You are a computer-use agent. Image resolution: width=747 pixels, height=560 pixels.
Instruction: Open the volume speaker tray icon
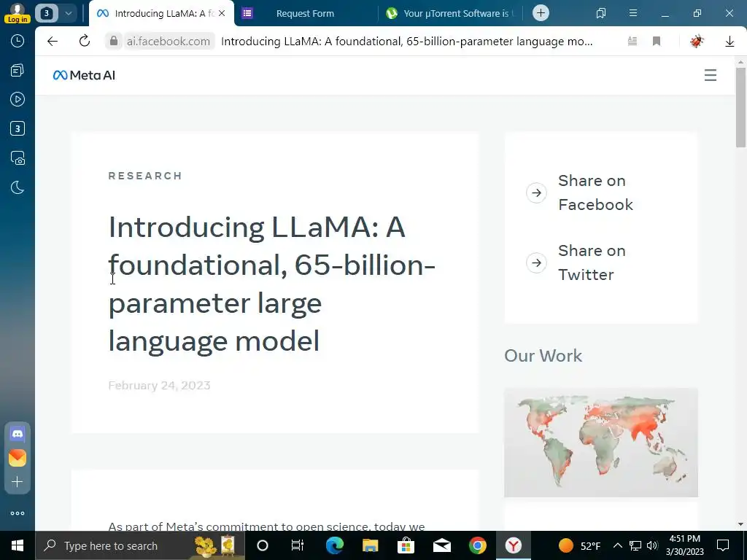tap(652, 545)
